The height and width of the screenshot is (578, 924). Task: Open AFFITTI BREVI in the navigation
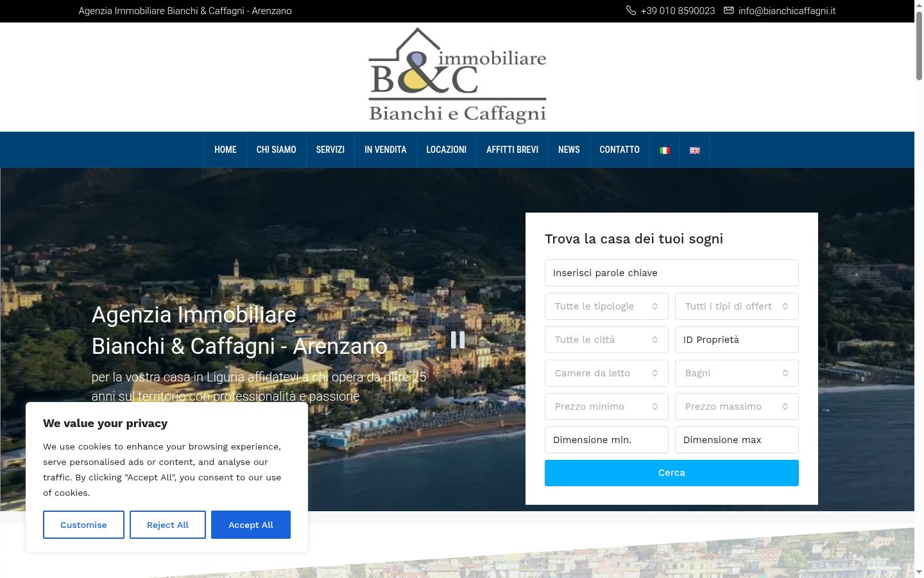(512, 150)
